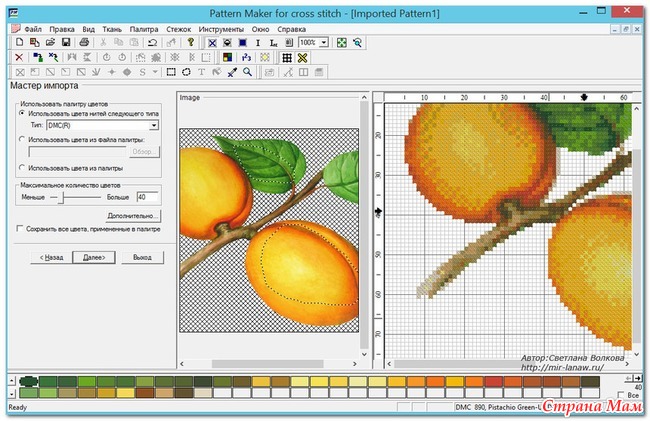Click the Print icon in toolbar
This screenshot has width=650, height=421.
coord(85,43)
